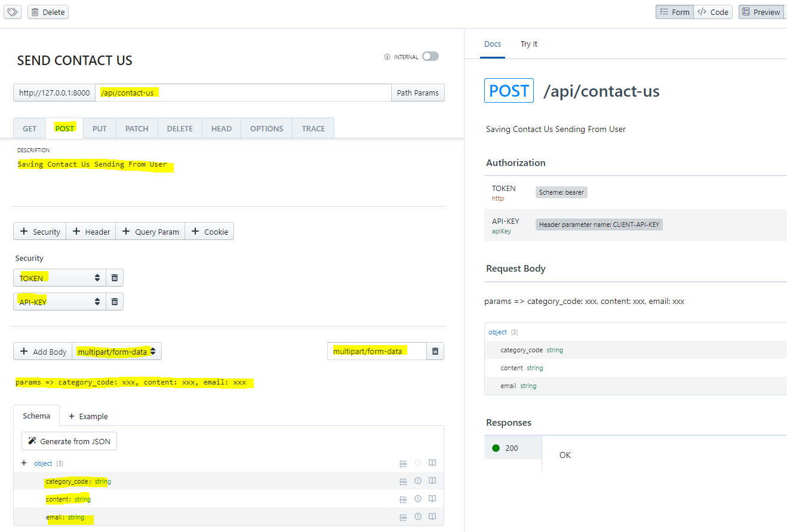This screenshot has width=787, height=532.
Task: Open the multipart/form-data content type dropdown
Action: (x=116, y=352)
